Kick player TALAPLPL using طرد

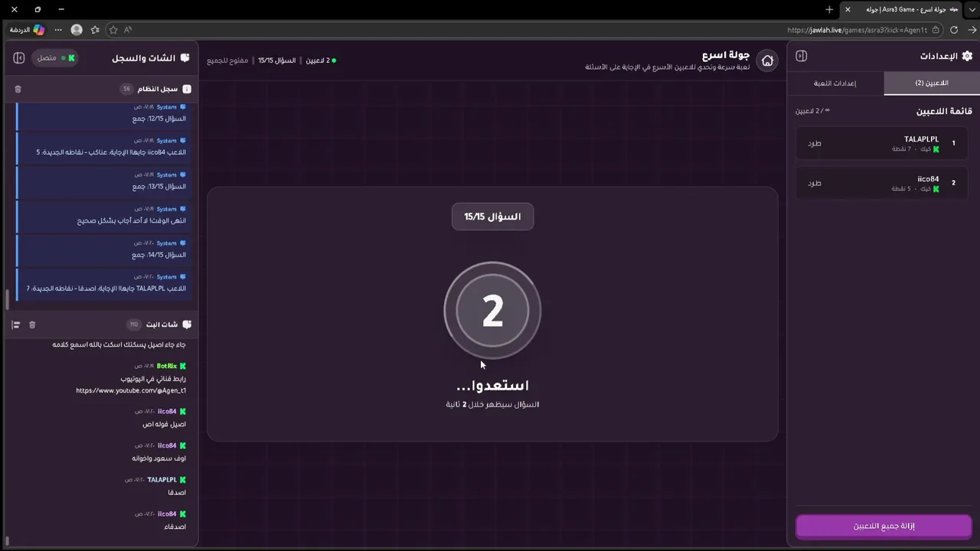[815, 143]
